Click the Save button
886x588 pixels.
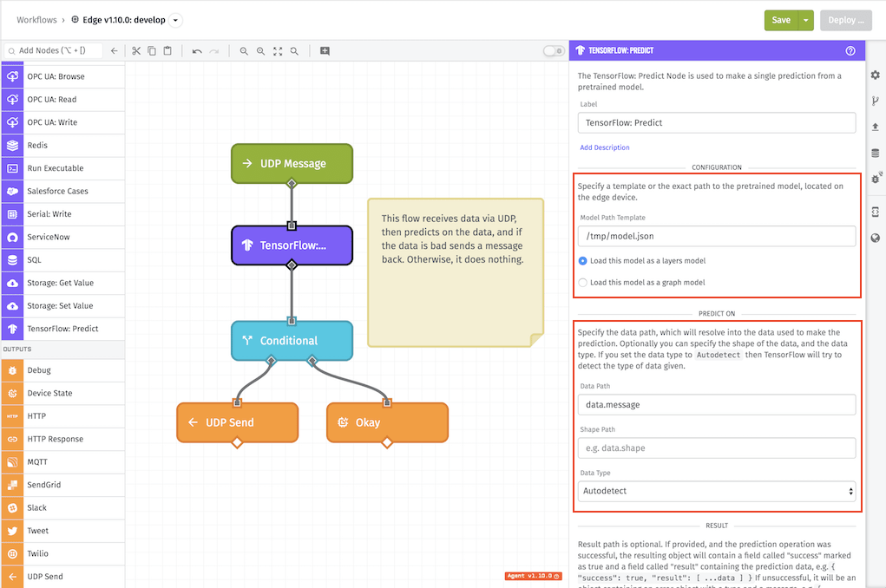tap(781, 20)
